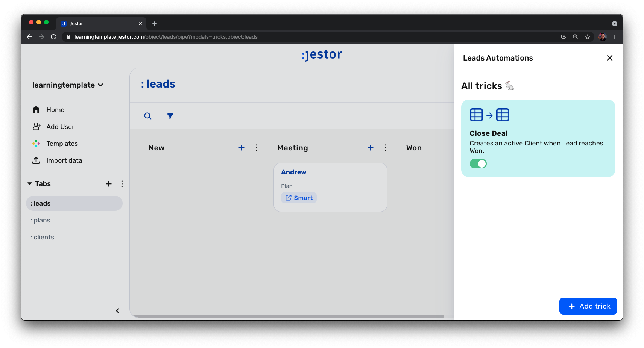Disable the Close Deal trick toggle

(x=478, y=164)
